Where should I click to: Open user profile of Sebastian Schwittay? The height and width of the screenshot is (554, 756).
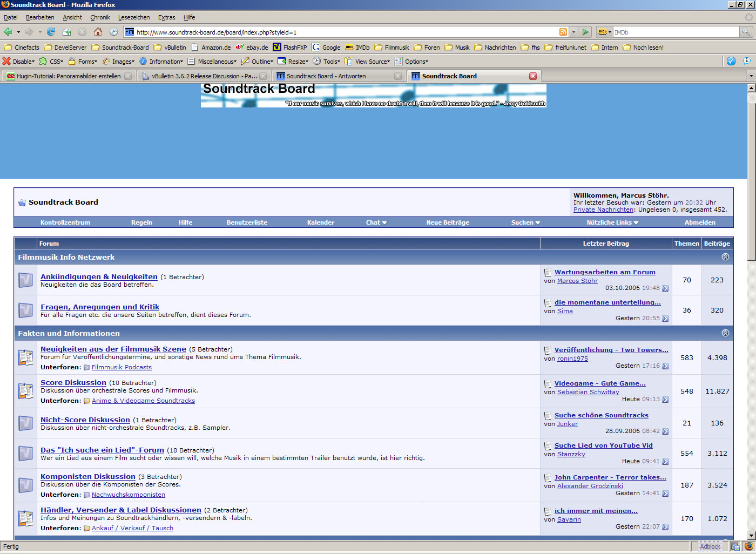588,392
